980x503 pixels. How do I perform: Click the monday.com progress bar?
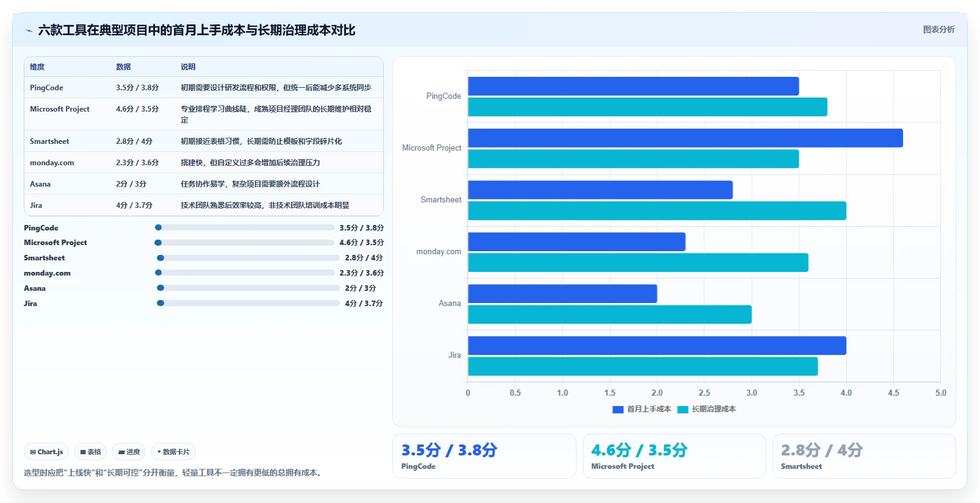(x=245, y=273)
